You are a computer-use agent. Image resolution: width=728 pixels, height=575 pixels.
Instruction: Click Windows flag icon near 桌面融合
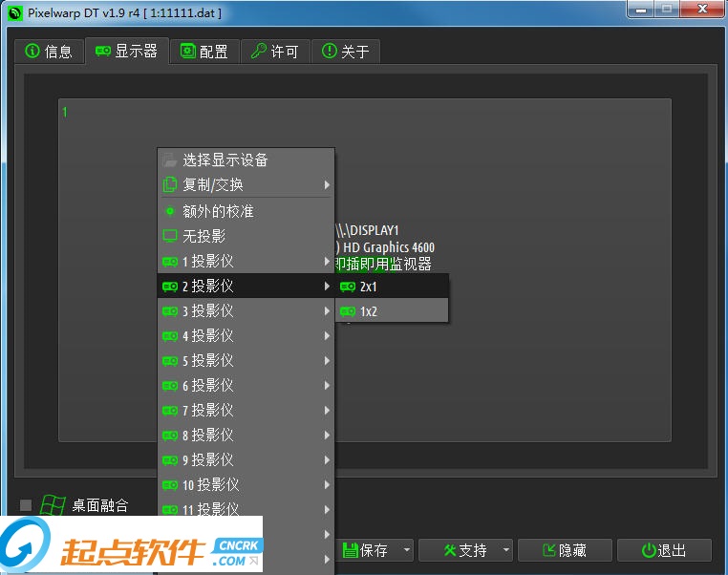[53, 505]
